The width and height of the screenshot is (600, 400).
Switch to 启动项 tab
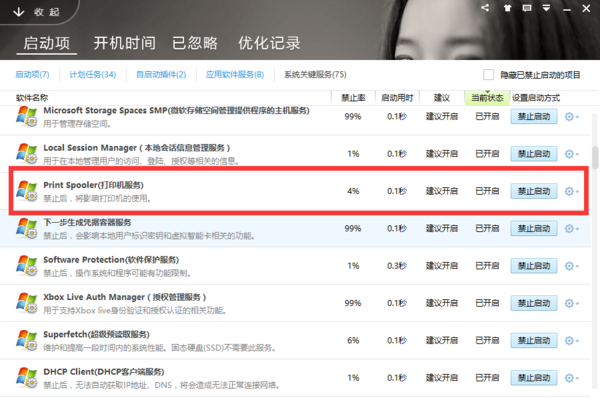point(47,43)
